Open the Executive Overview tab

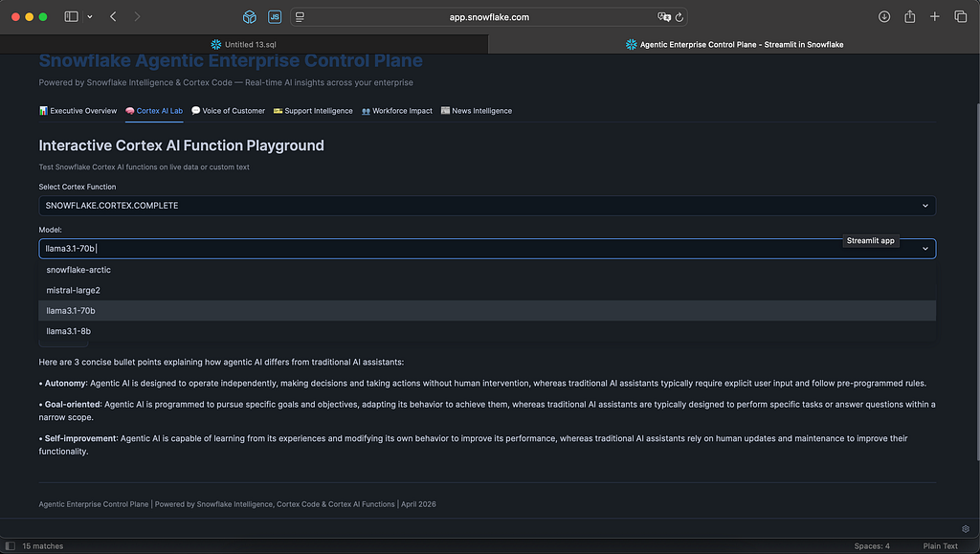coord(78,111)
